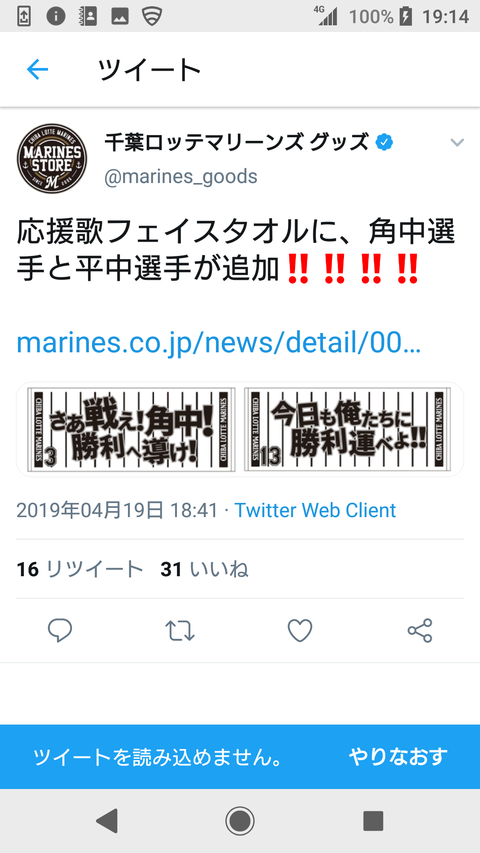The width and height of the screenshot is (480, 853).
Task: Like the tweet with heart icon
Action: [x=300, y=631]
